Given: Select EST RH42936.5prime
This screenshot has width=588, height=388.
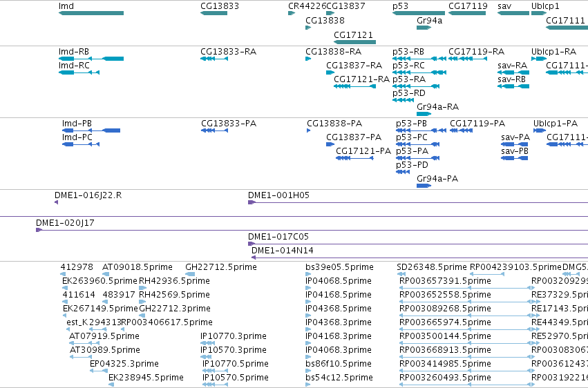Looking at the screenshot, I should tap(142, 288).
